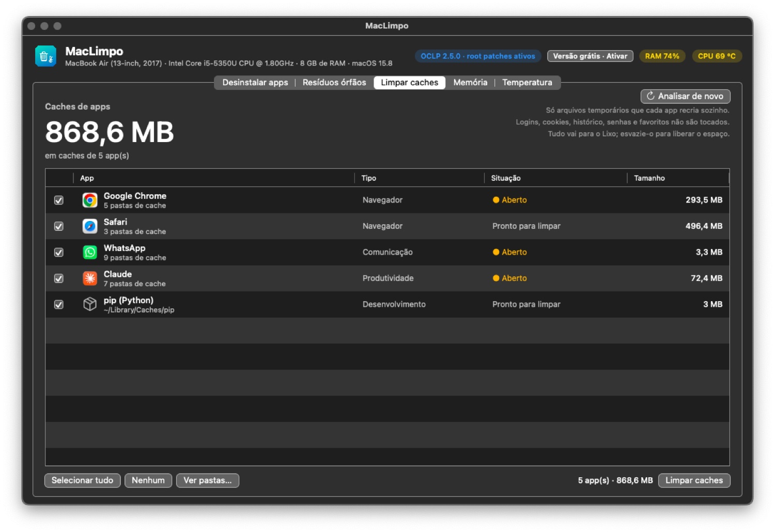This screenshot has height=532, width=775.
Task: Click Navegador type in Chrome row
Action: tap(382, 200)
